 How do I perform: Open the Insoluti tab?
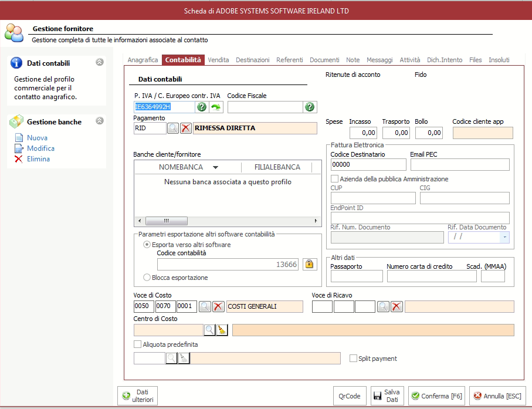[x=499, y=60]
